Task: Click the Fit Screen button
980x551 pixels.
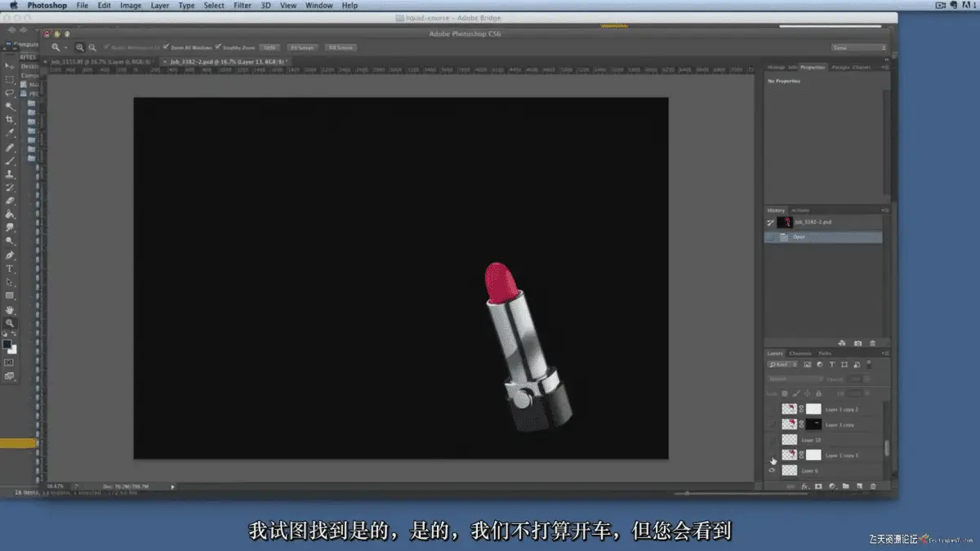Action: 301,47
